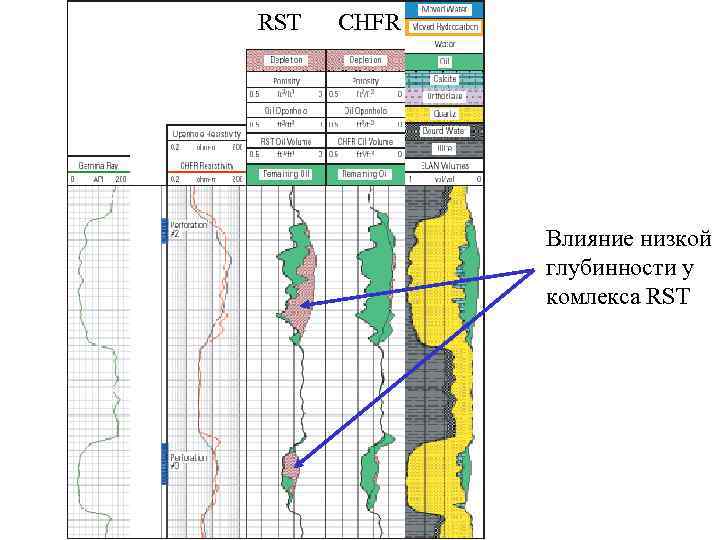Image resolution: width=720 pixels, height=540 pixels.
Task: Click the Perforation #3 label
Action: pos(188,462)
